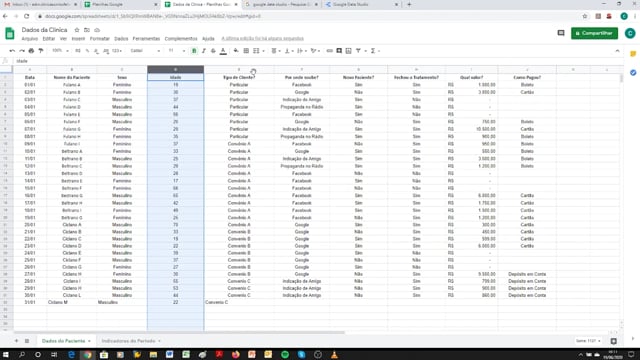
Task: Open the comments history icon
Action: coord(561,33)
